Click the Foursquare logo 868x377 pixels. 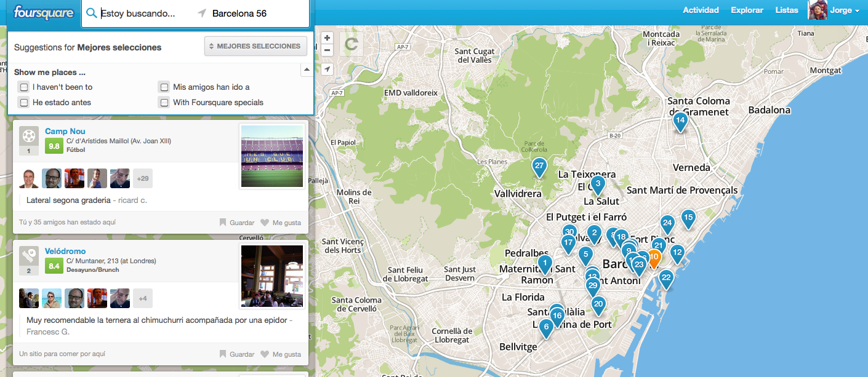[x=43, y=12]
